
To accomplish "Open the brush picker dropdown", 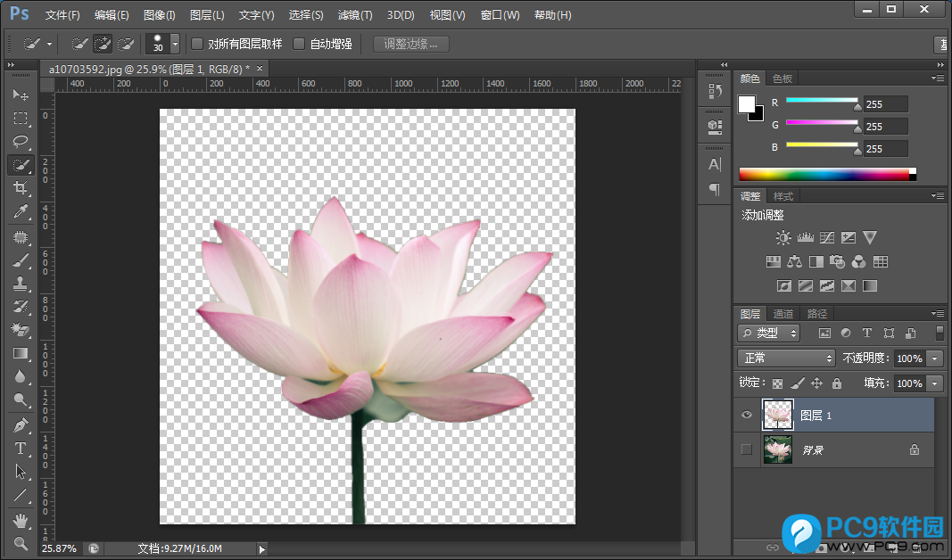I will coord(175,44).
